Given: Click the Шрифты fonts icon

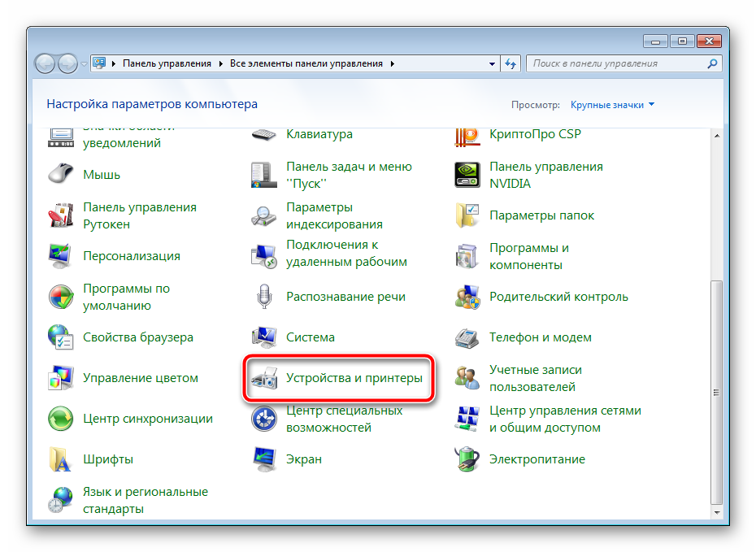Looking at the screenshot, I should point(62,459).
